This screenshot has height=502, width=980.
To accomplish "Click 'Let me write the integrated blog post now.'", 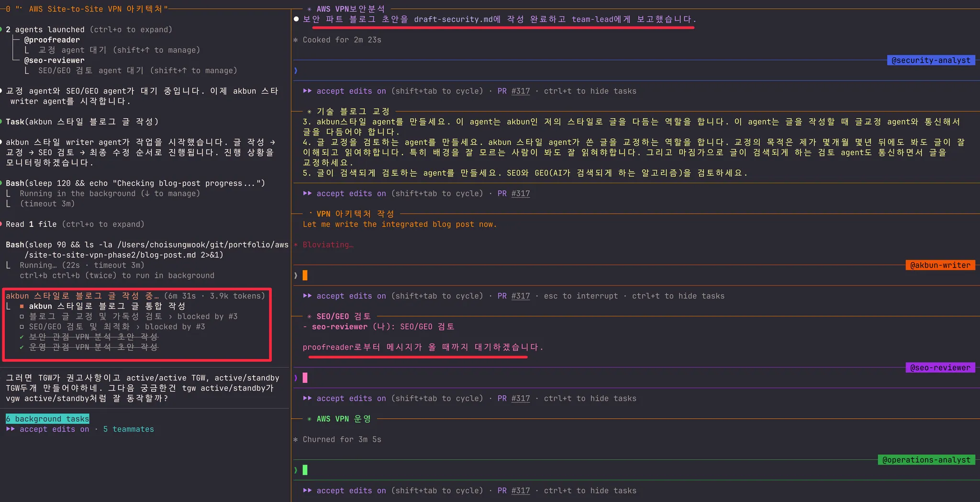I will coord(400,224).
